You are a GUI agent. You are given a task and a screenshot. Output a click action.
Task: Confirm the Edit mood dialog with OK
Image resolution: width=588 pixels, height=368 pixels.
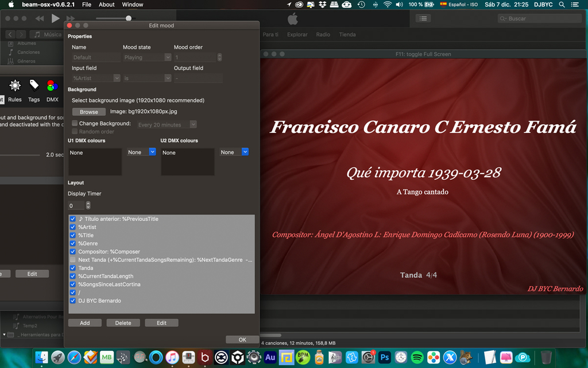pos(242,340)
